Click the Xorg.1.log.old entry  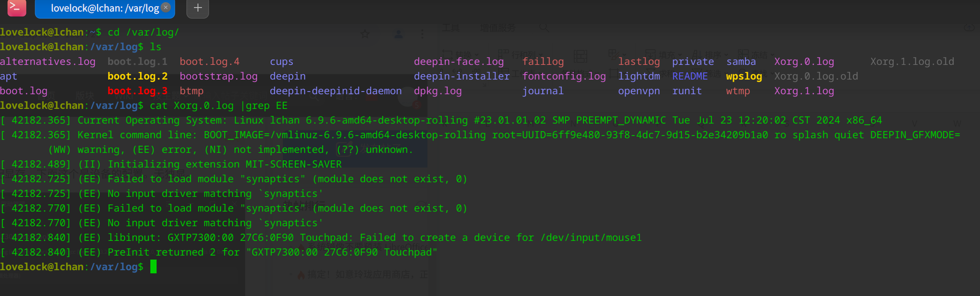click(x=912, y=62)
